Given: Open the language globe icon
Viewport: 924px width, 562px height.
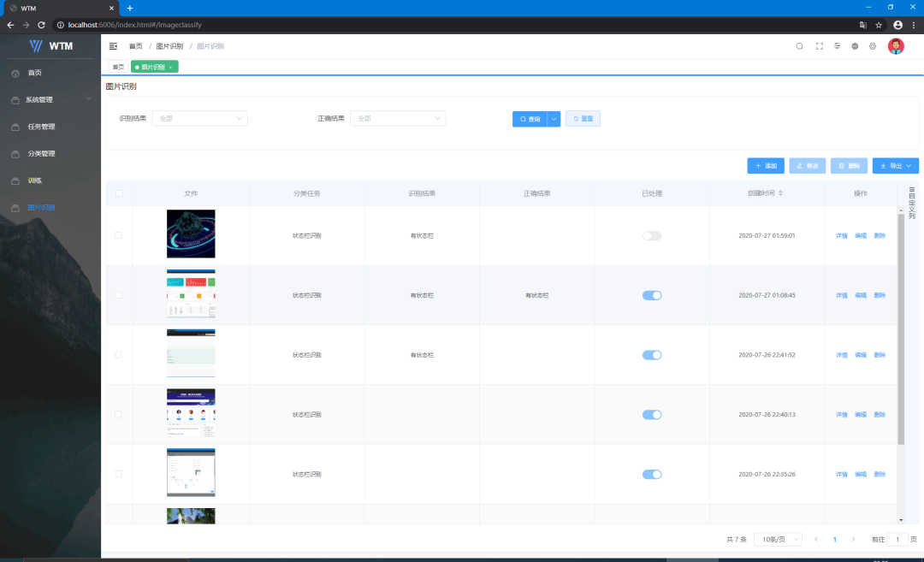Looking at the screenshot, I should (855, 46).
